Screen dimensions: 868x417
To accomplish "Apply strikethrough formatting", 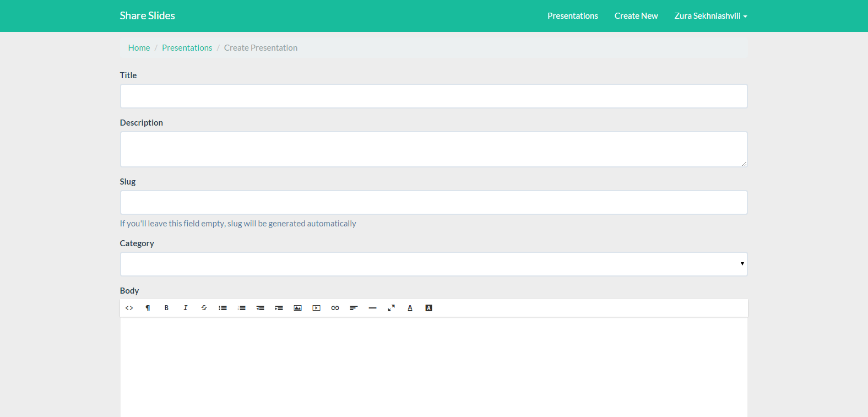I will tap(204, 308).
